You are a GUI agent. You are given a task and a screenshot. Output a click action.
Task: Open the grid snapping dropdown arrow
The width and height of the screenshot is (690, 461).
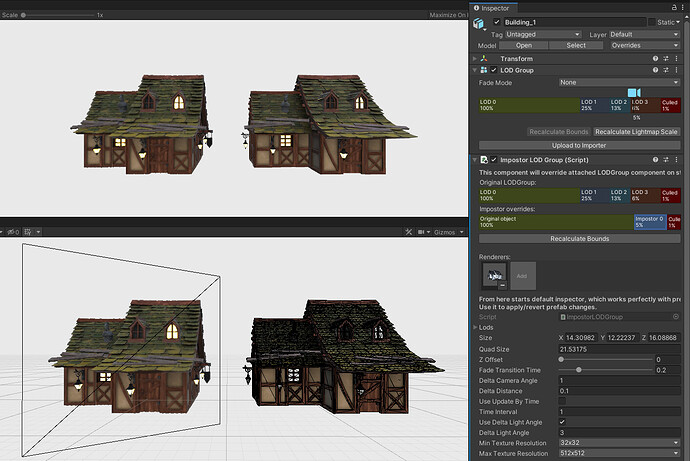(38, 232)
